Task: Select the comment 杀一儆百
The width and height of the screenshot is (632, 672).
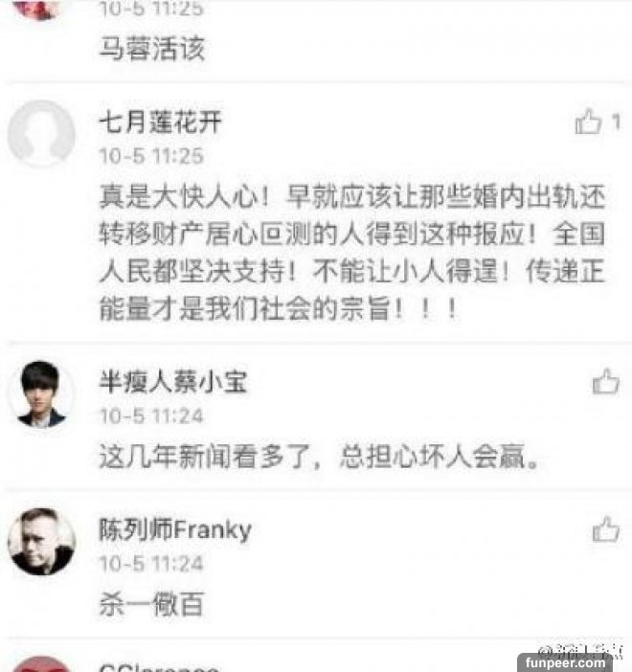Action: point(151,604)
